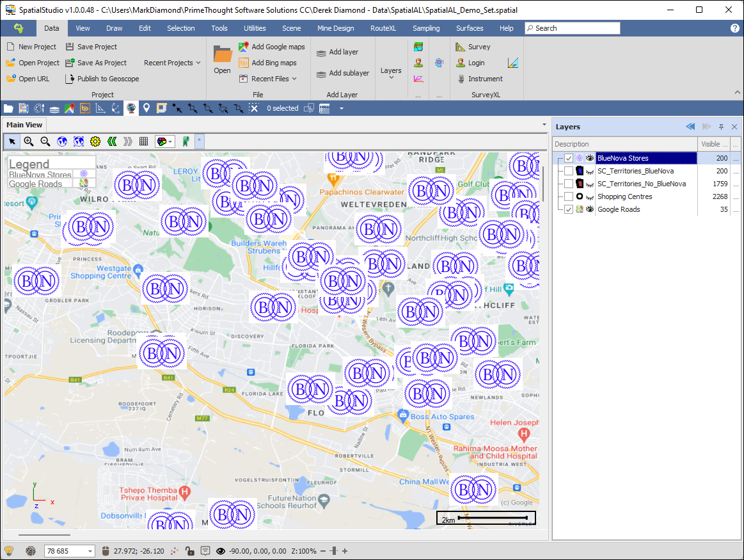Open the Layers dropdown in ribbon
744x560 pixels.
pos(391,71)
